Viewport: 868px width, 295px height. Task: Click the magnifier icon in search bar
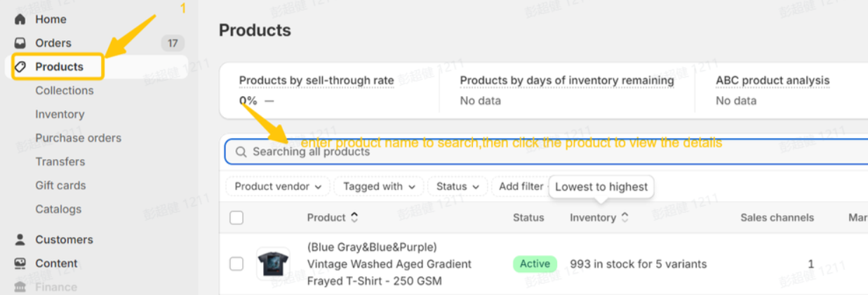[241, 152]
